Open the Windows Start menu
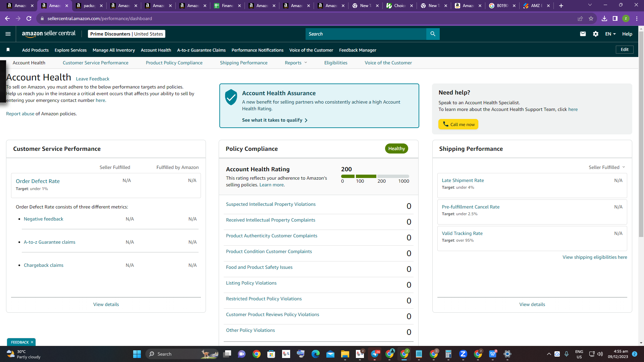The image size is (644, 362). click(137, 354)
